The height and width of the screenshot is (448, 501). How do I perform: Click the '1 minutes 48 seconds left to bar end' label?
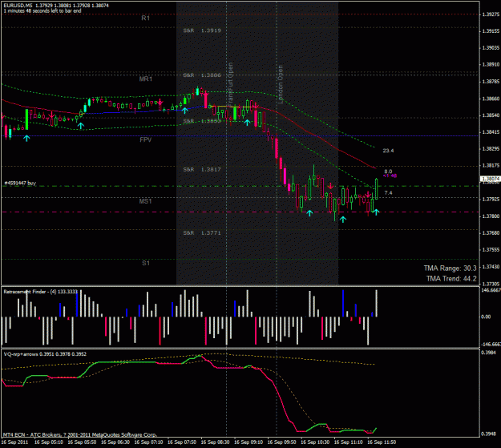[42, 11]
